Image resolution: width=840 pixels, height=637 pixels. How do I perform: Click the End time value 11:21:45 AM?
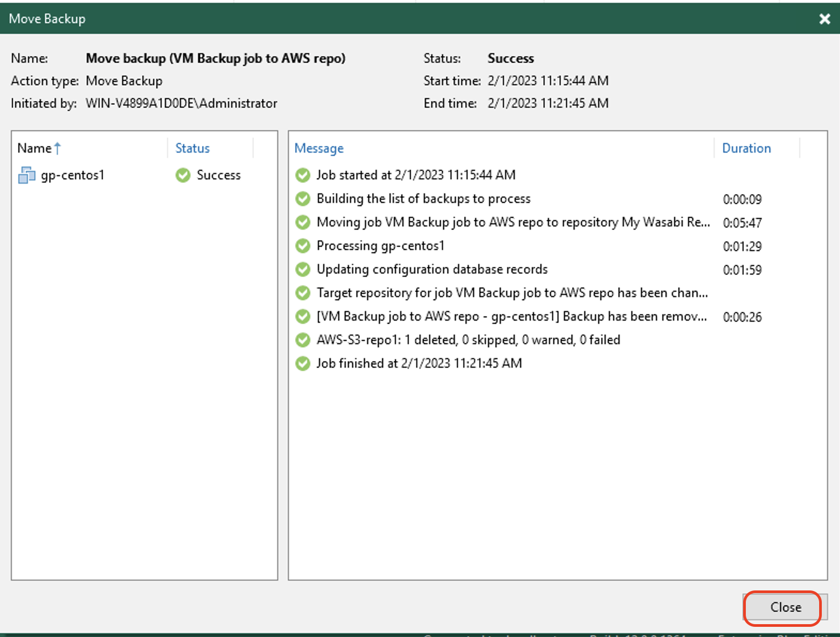point(548,103)
